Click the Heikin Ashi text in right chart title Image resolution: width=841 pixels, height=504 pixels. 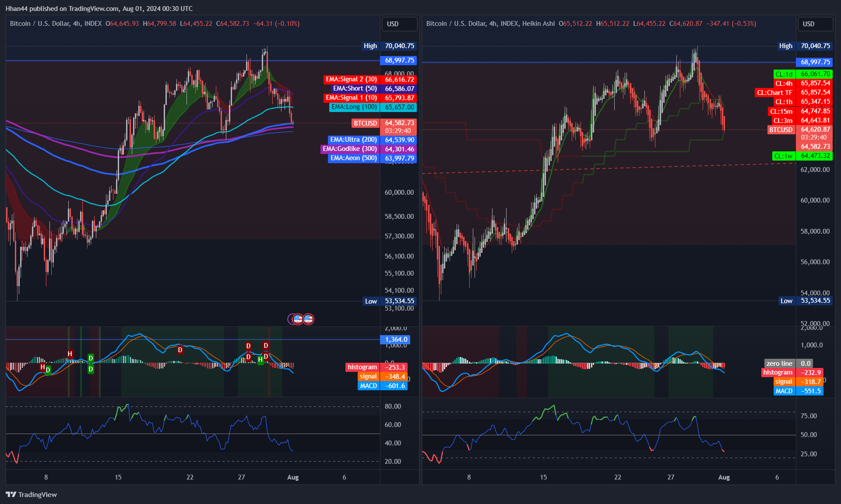538,24
